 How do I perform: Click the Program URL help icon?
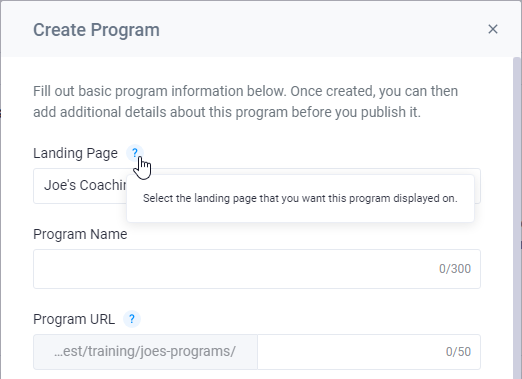[132, 319]
